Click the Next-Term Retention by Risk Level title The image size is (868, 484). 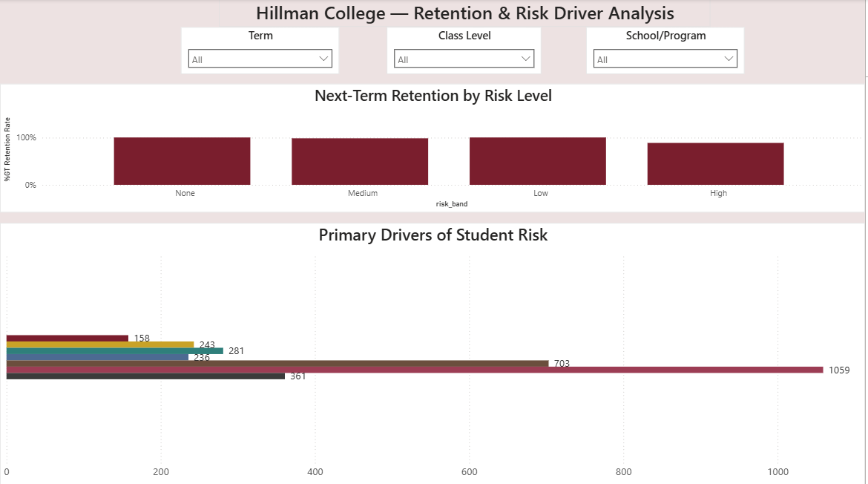coord(433,96)
